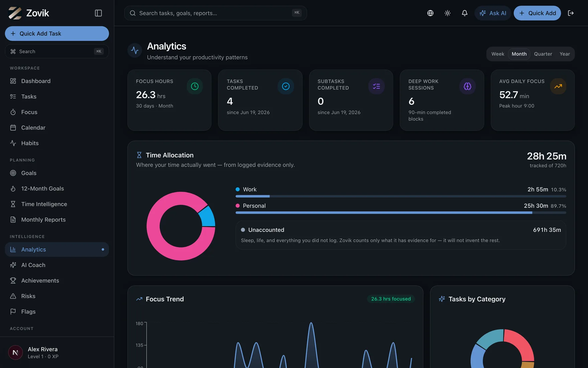Click the log out icon
588x368 pixels.
point(571,13)
